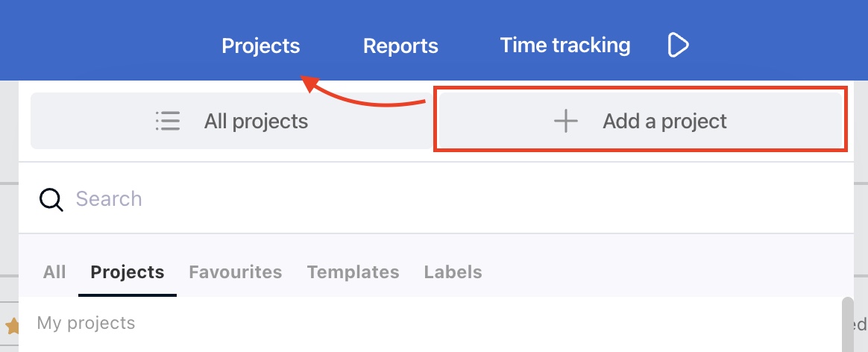The height and width of the screenshot is (352, 868).
Task: Select the Projects filter tab
Action: coord(128,272)
